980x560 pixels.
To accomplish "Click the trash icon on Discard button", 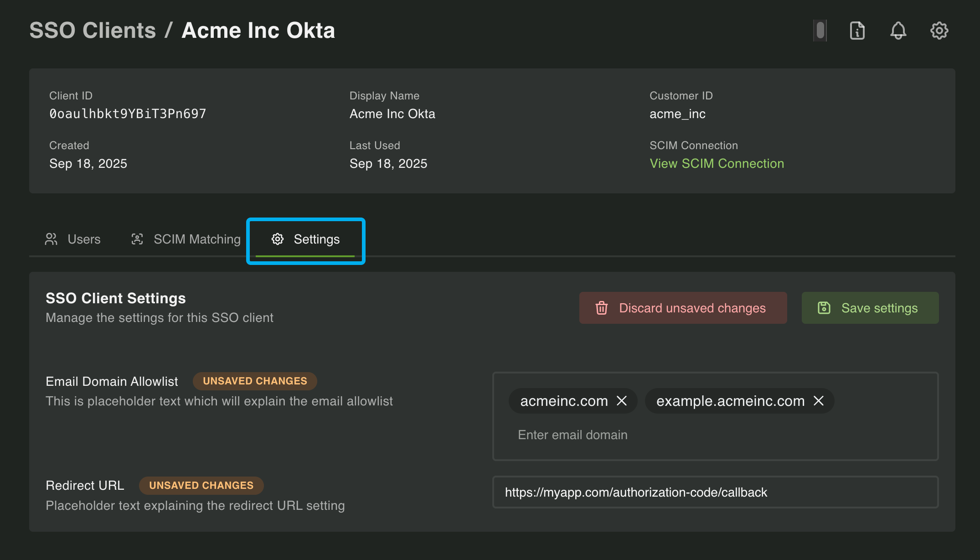I will (602, 308).
